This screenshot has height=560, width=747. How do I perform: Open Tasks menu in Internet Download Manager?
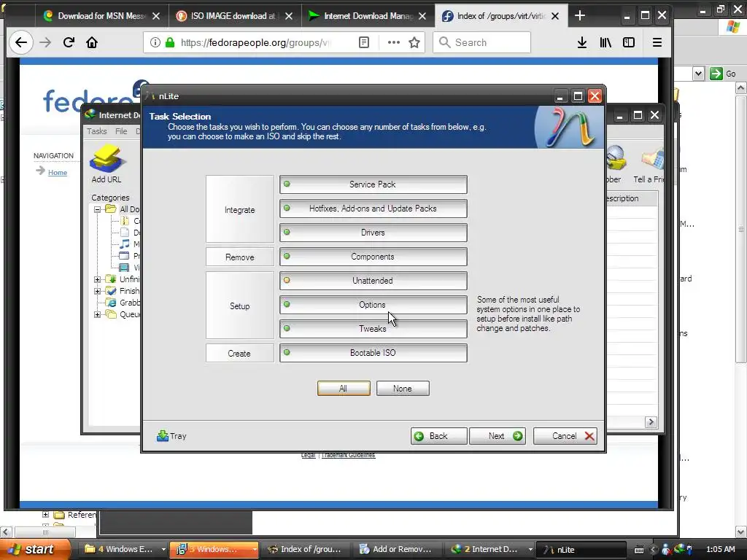coord(97,131)
